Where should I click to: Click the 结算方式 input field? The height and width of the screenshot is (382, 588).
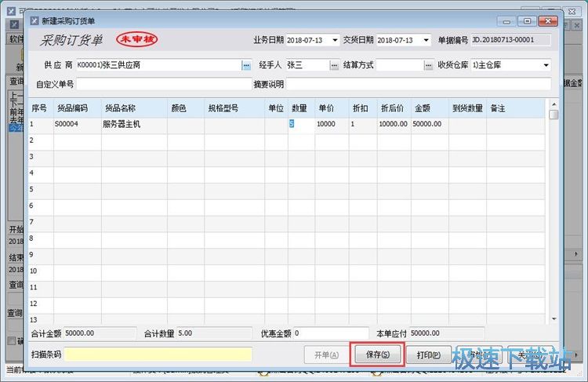(400, 65)
